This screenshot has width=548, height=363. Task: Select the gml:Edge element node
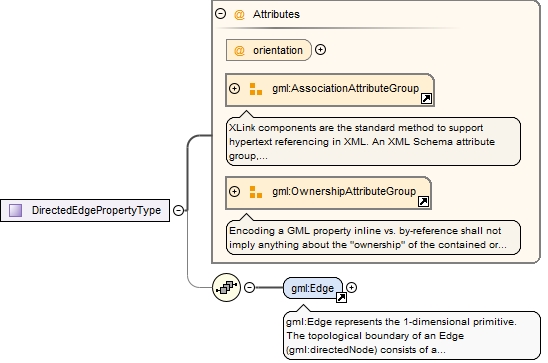point(313,288)
